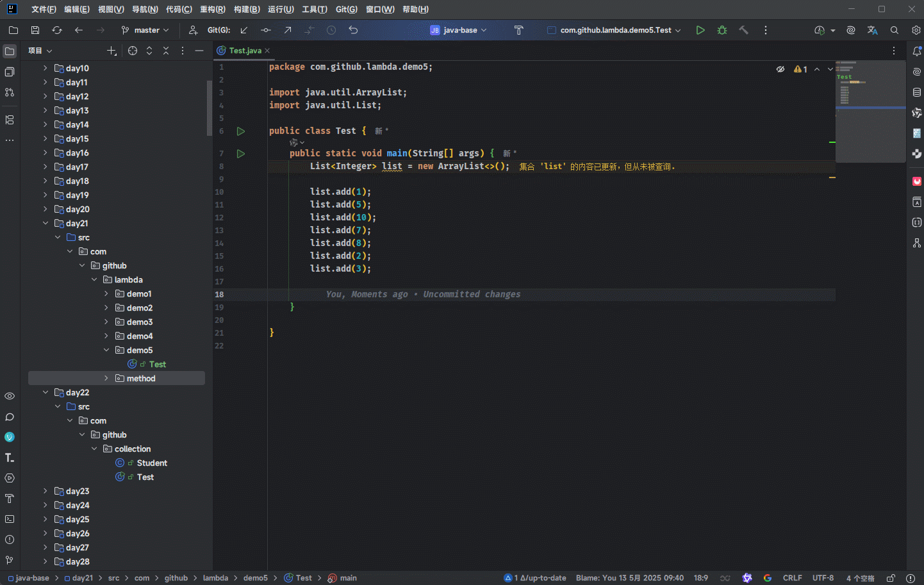Collapse the day21 module node
Viewport: 924px width, 585px height.
tap(45, 224)
